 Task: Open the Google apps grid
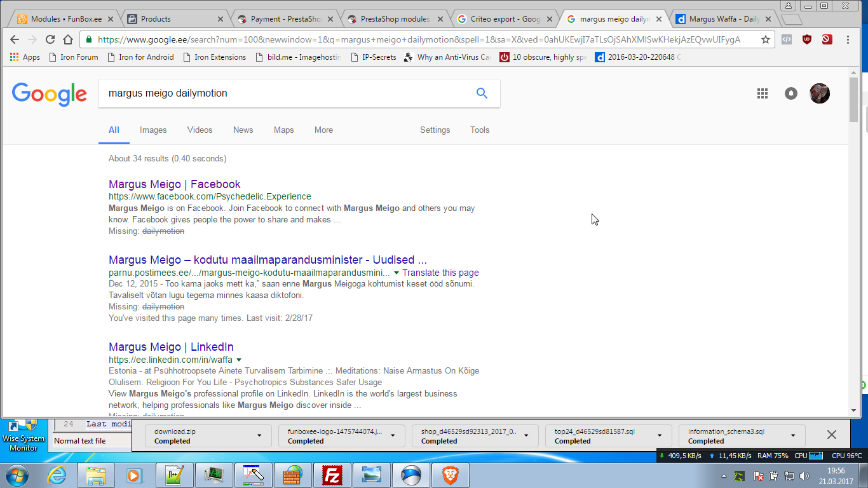pos(763,93)
